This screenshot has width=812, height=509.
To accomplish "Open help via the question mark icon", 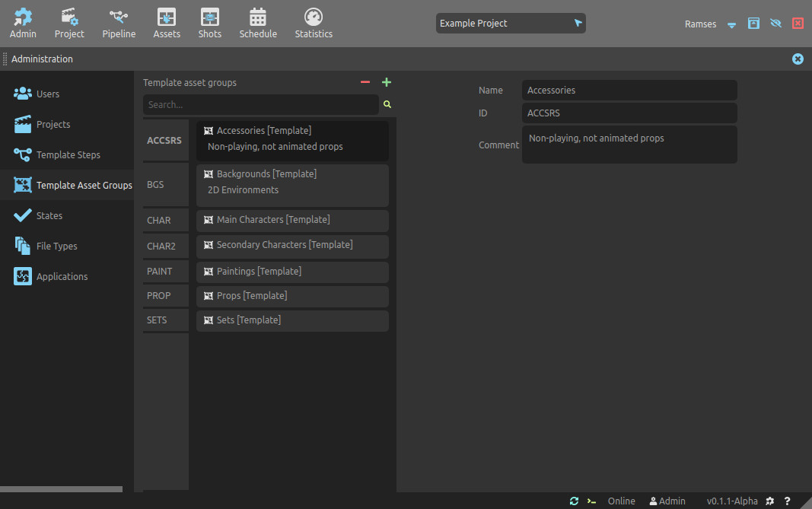I will [x=787, y=501].
